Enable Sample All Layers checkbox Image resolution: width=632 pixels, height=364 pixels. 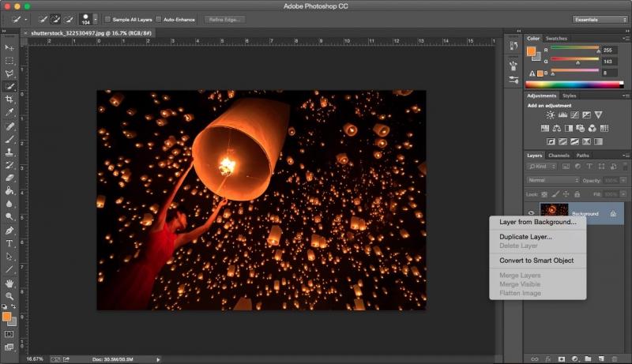[x=108, y=18]
